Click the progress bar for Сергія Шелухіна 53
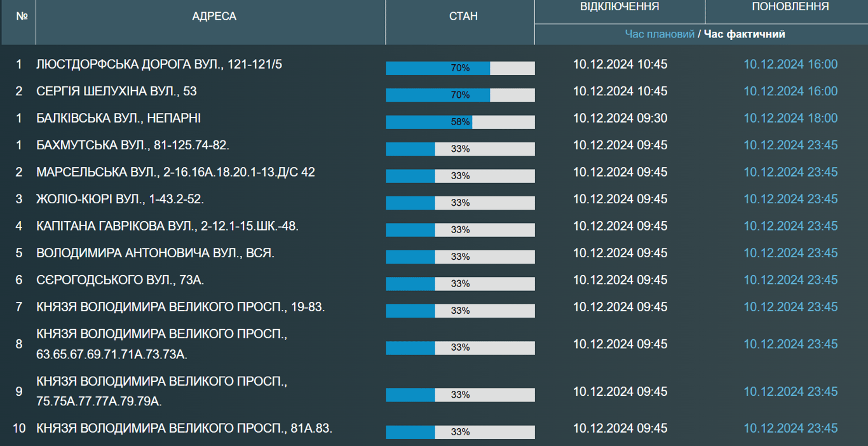This screenshot has height=446, width=868. [460, 95]
